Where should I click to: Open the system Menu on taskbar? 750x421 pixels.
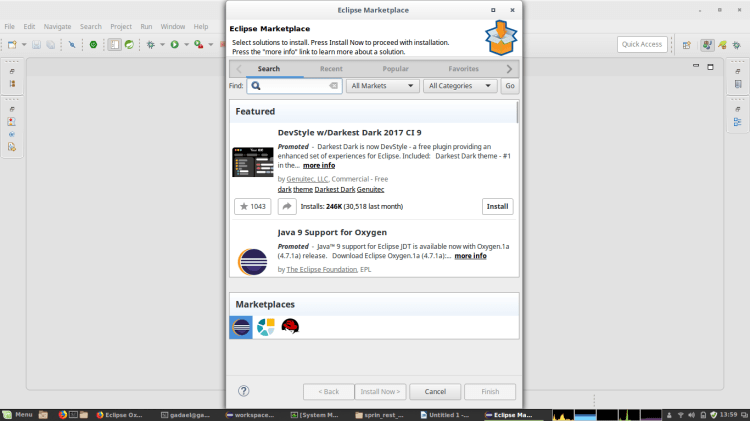[18, 415]
